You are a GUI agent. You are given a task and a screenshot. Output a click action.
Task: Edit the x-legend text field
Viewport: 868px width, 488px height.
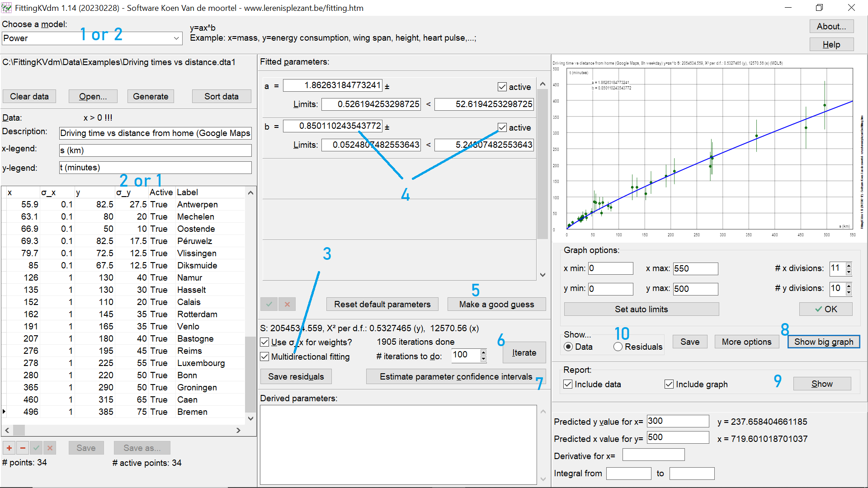click(x=156, y=150)
